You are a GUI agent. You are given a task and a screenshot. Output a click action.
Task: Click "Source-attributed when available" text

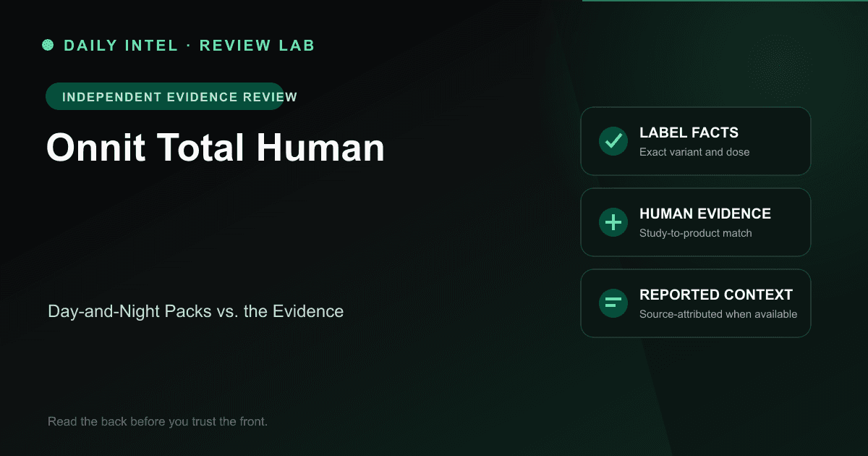click(x=718, y=314)
